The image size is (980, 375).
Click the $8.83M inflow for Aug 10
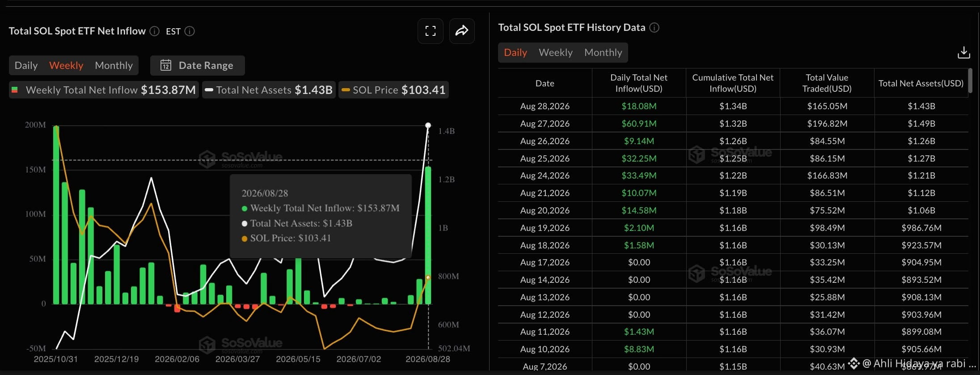(x=639, y=349)
